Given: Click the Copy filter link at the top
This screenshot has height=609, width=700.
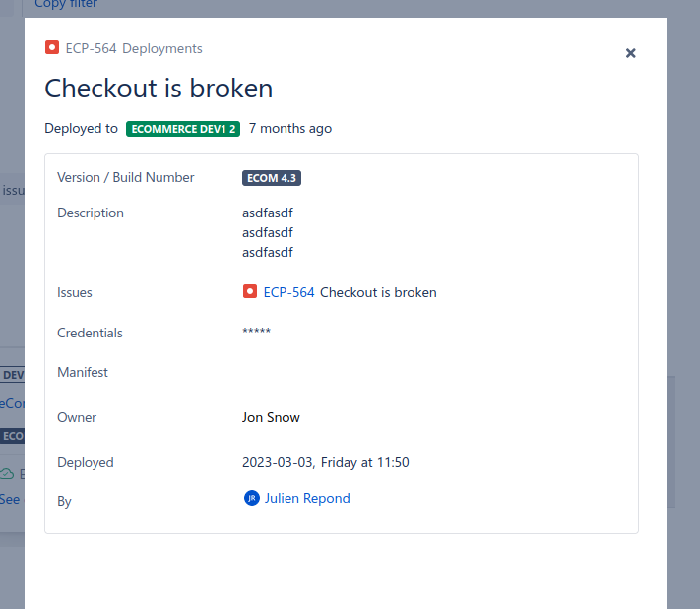Looking at the screenshot, I should coord(66,4).
